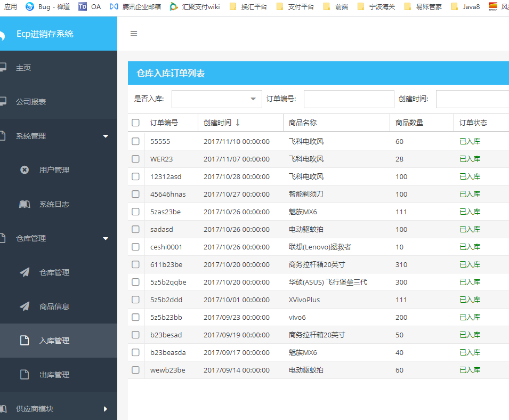Check the box for order sadasd
This screenshot has height=420, width=509.
coord(135,229)
